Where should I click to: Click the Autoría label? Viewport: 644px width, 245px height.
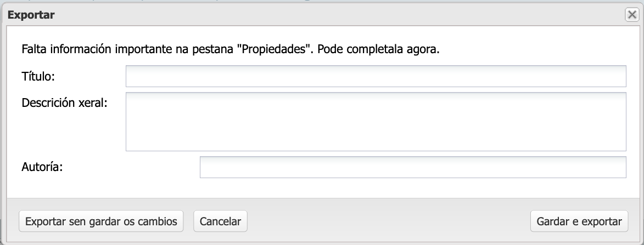click(x=43, y=167)
